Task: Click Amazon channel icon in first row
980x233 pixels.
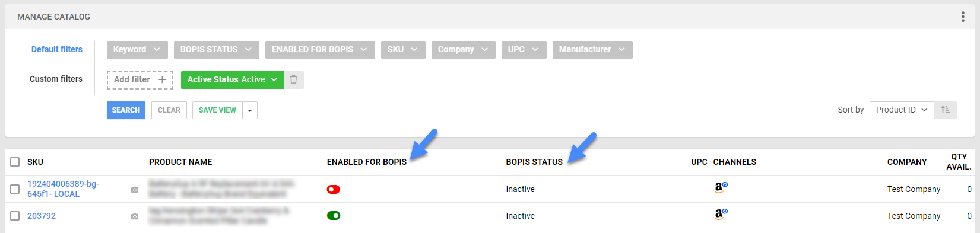Action: tap(721, 188)
